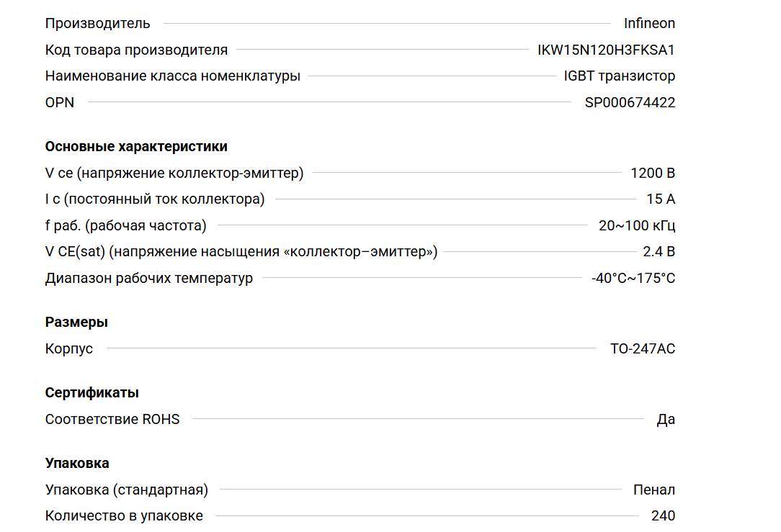Click the Упаковка section heading

[x=77, y=463]
